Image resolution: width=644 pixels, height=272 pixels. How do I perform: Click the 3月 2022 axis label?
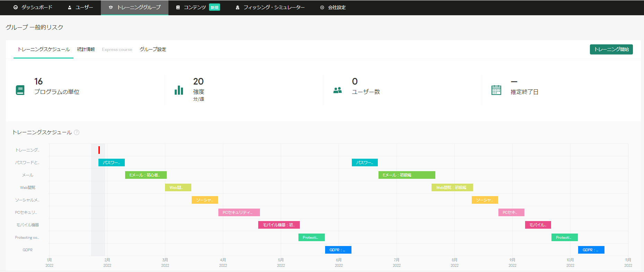(165, 263)
